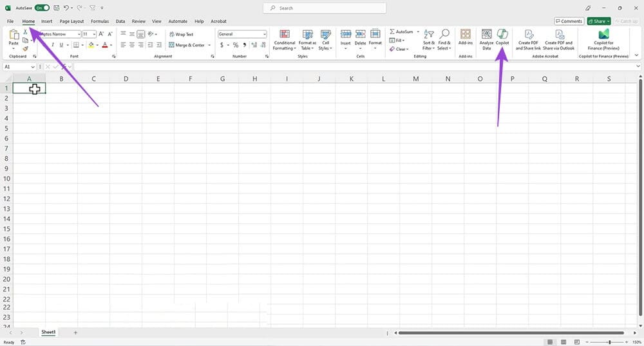Image resolution: width=644 pixels, height=346 pixels.
Task: Click the Comments button
Action: 569,21
